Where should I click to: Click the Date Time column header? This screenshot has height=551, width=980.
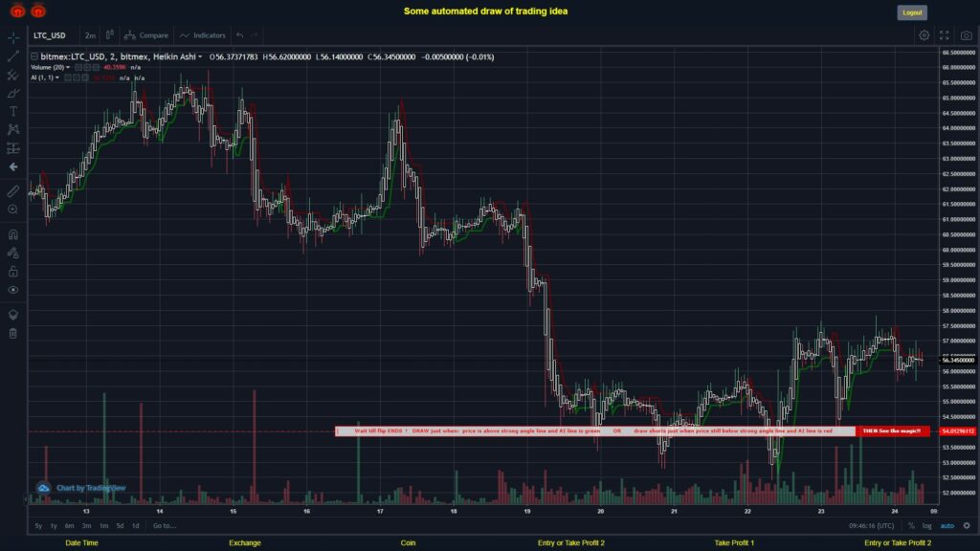tap(82, 543)
